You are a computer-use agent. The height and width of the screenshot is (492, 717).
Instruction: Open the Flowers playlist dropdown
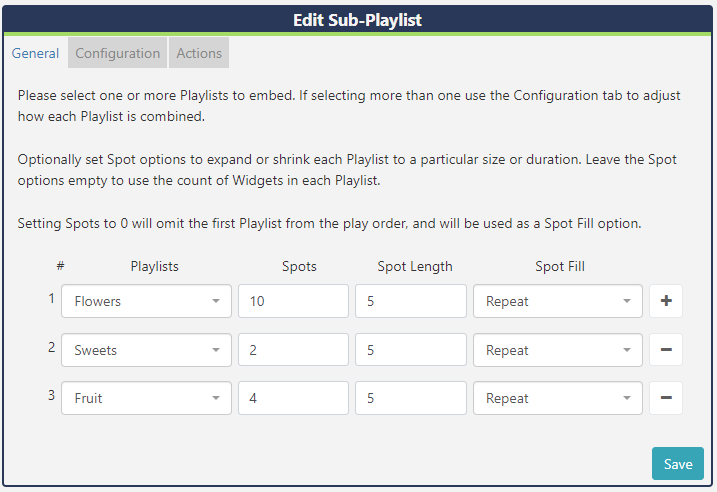click(146, 301)
